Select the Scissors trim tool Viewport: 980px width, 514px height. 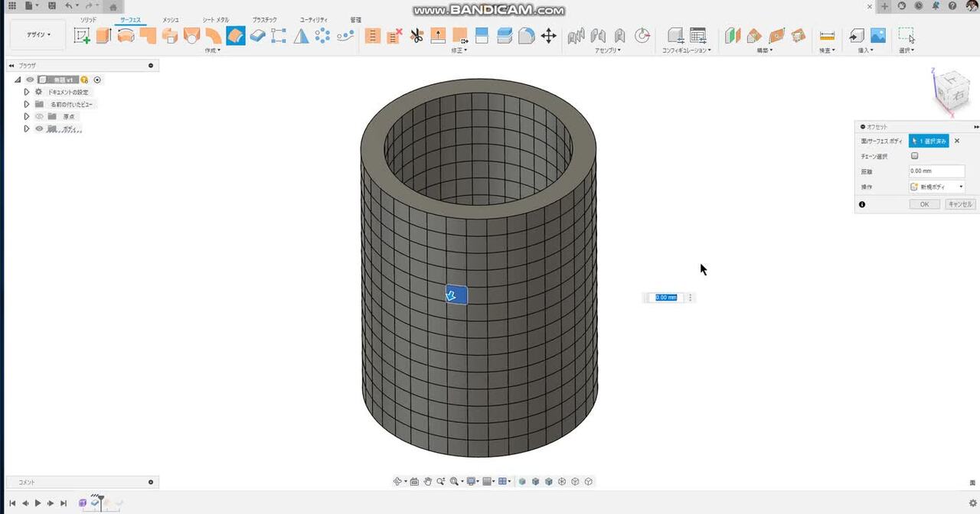416,35
